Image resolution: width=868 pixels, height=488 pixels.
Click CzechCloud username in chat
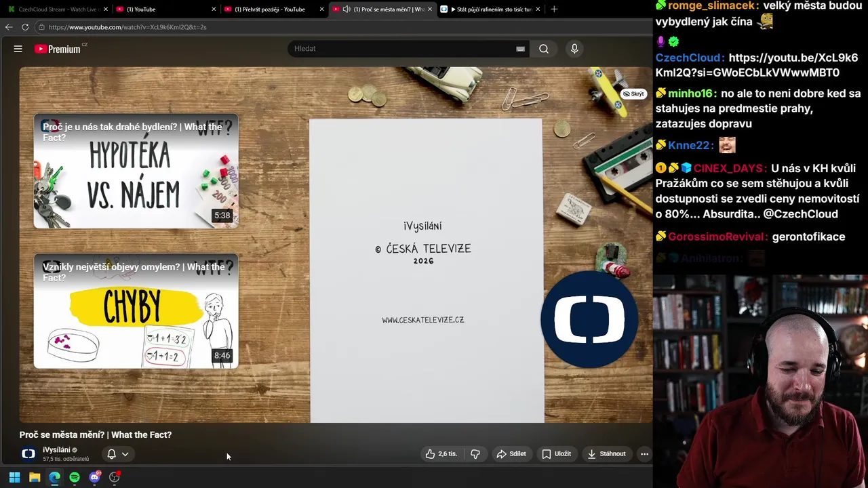[690, 58]
